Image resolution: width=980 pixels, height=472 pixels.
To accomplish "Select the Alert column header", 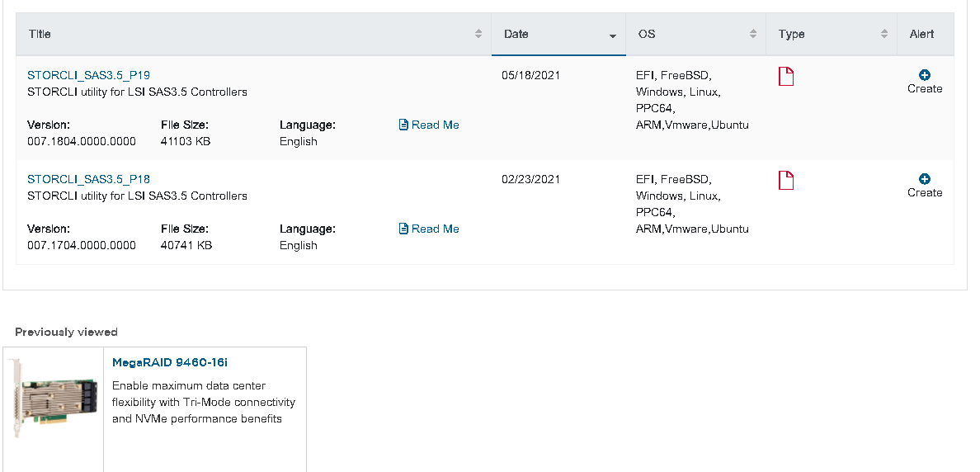I will click(x=922, y=34).
